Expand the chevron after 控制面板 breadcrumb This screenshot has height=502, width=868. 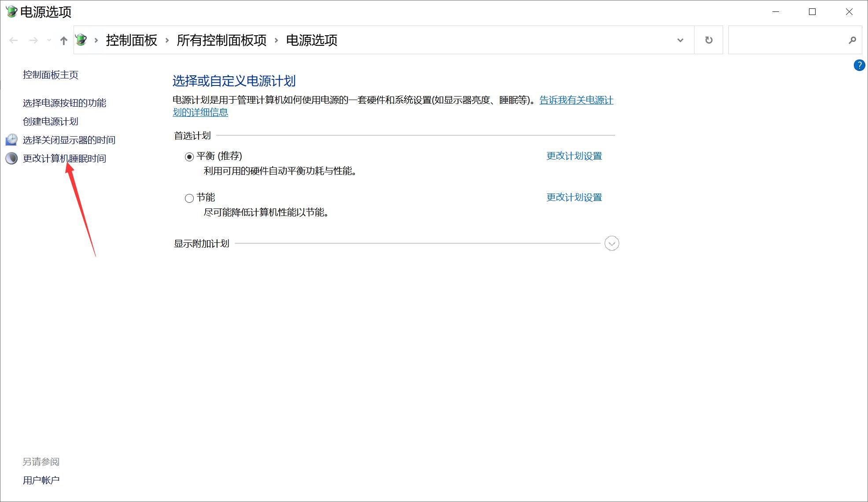point(167,40)
